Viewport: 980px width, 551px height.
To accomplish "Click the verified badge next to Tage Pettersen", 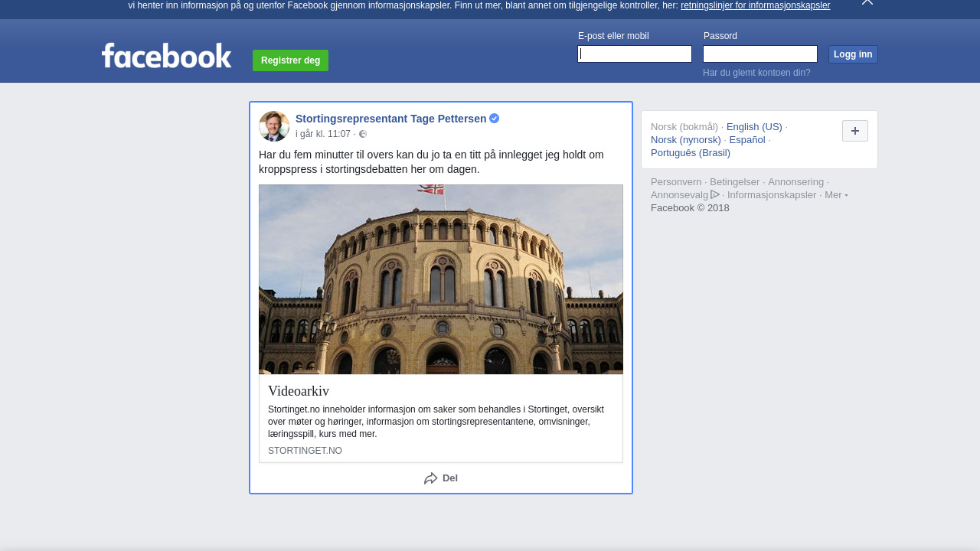I will point(495,119).
